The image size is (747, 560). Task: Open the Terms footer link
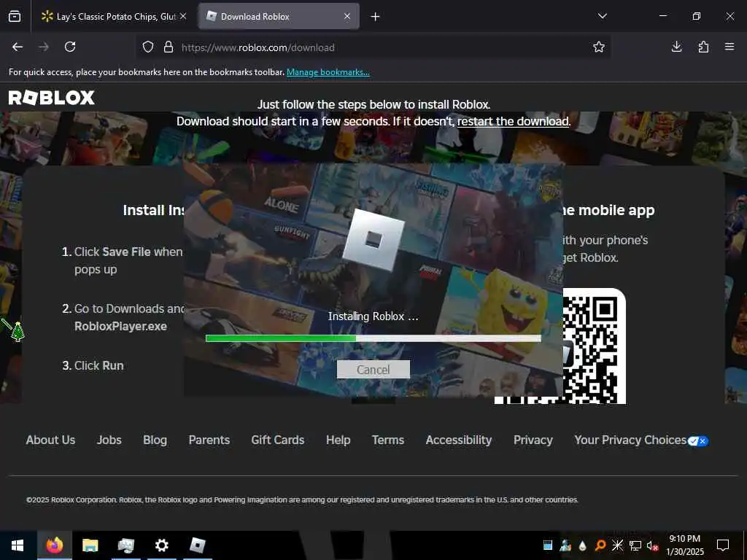point(388,440)
